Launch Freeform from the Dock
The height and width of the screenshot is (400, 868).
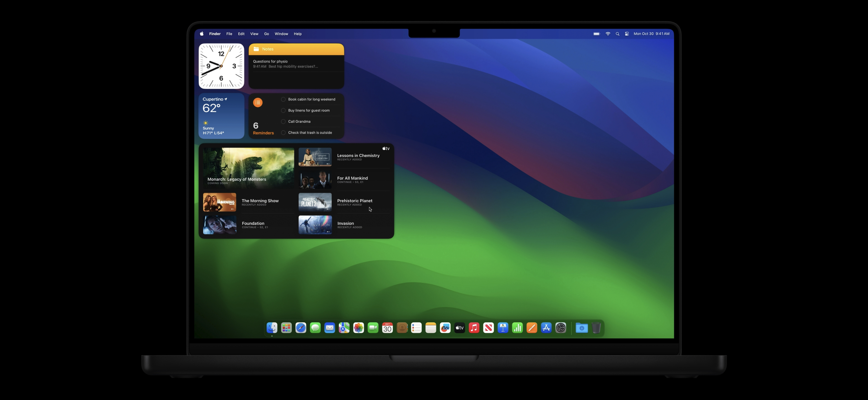pyautogui.click(x=445, y=328)
